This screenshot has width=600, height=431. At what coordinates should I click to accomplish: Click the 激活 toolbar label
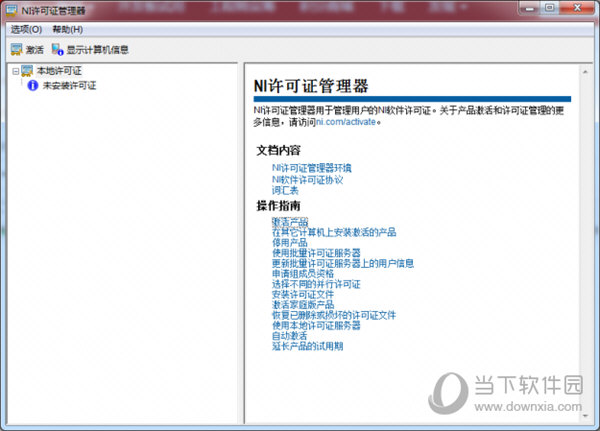(34, 50)
